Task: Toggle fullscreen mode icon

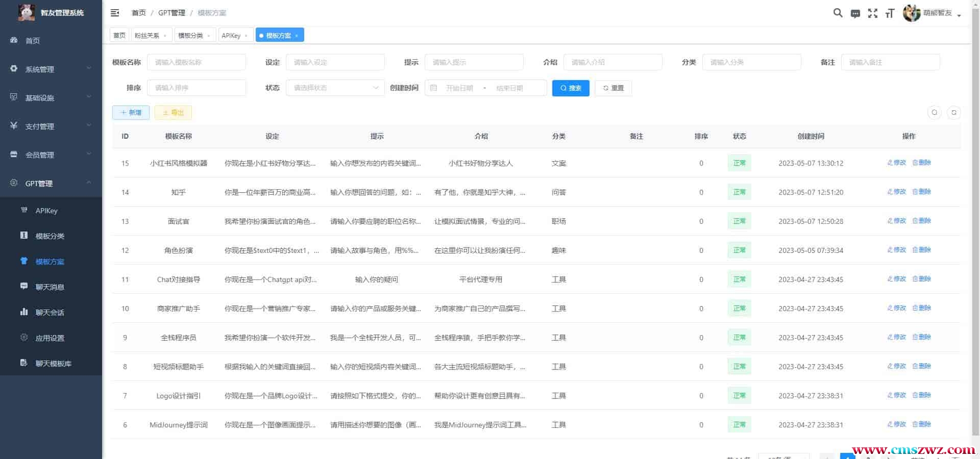Action: (x=873, y=13)
